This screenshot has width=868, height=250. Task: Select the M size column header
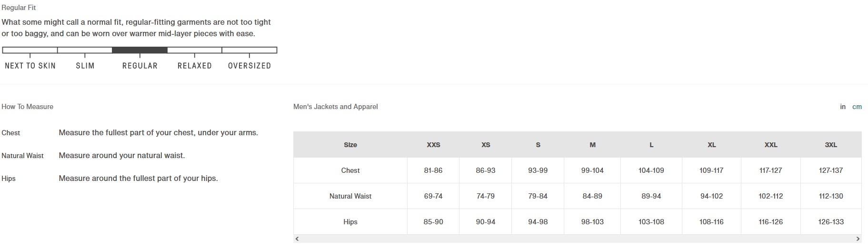[592, 145]
